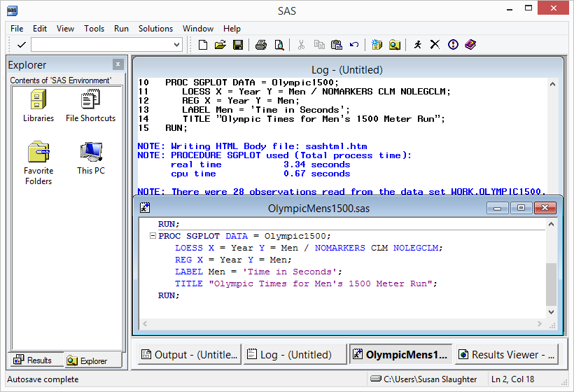Viewport: 574px width, 392px height.
Task: Click the editor window's program icon
Action: pyautogui.click(x=145, y=208)
